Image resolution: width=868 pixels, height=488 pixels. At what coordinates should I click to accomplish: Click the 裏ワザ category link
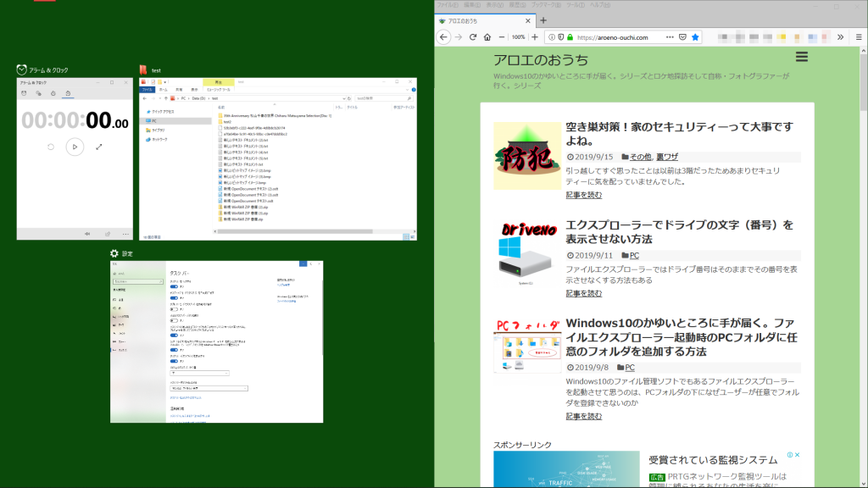667,157
